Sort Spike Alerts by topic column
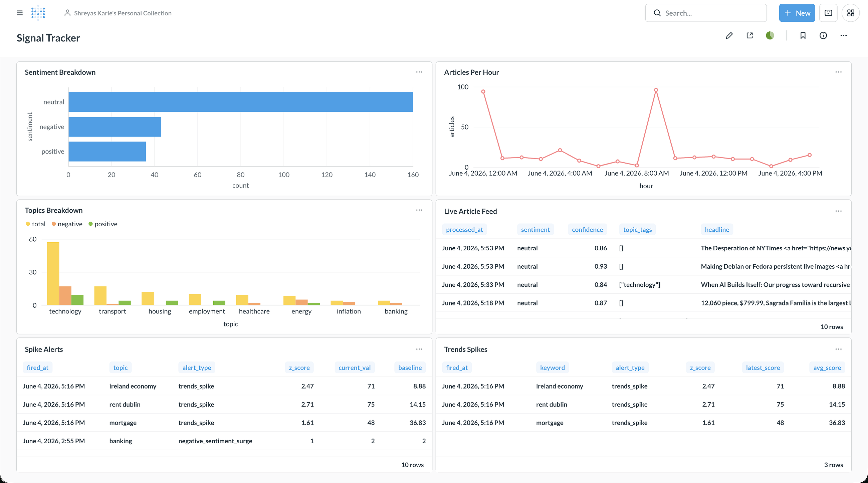 click(x=120, y=368)
